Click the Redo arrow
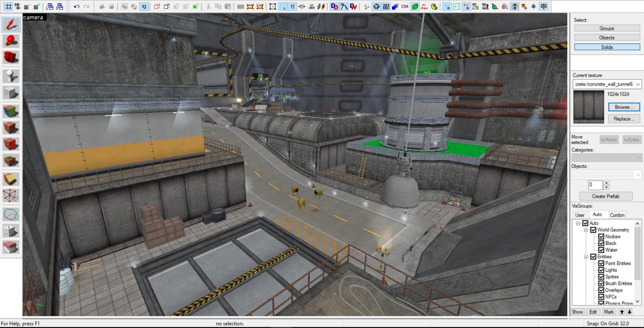Image resolution: width=644 pixels, height=328 pixels. [x=86, y=6]
